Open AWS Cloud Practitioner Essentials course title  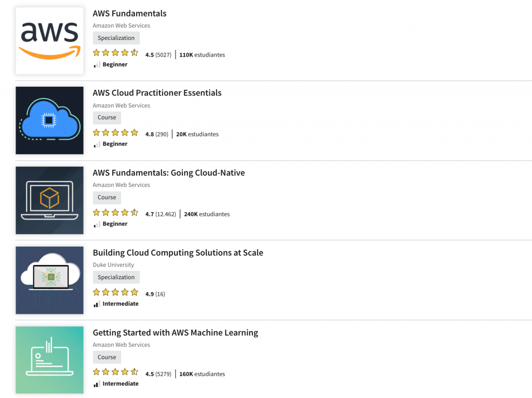coord(157,93)
